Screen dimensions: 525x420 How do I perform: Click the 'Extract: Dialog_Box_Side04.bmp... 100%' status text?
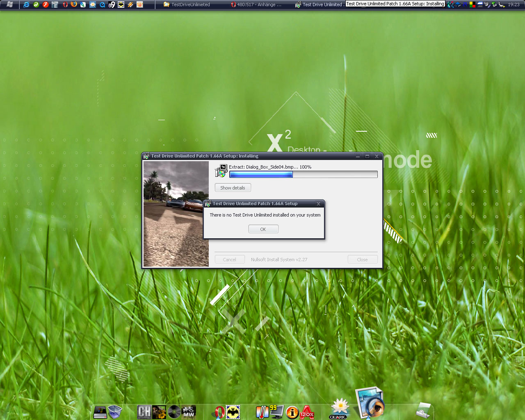[x=270, y=167]
